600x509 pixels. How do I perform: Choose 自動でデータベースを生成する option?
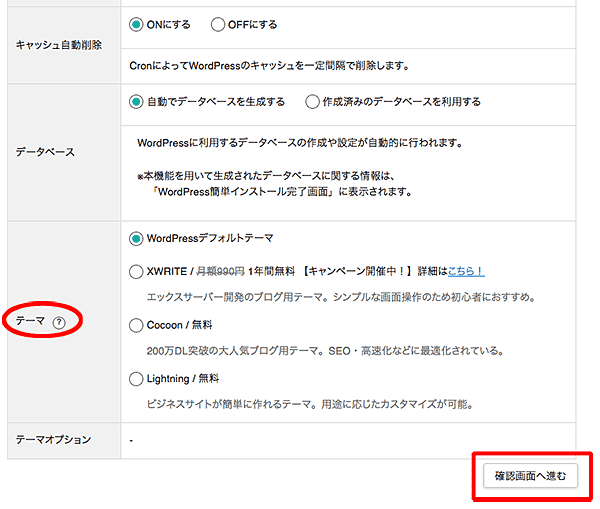tap(136, 102)
